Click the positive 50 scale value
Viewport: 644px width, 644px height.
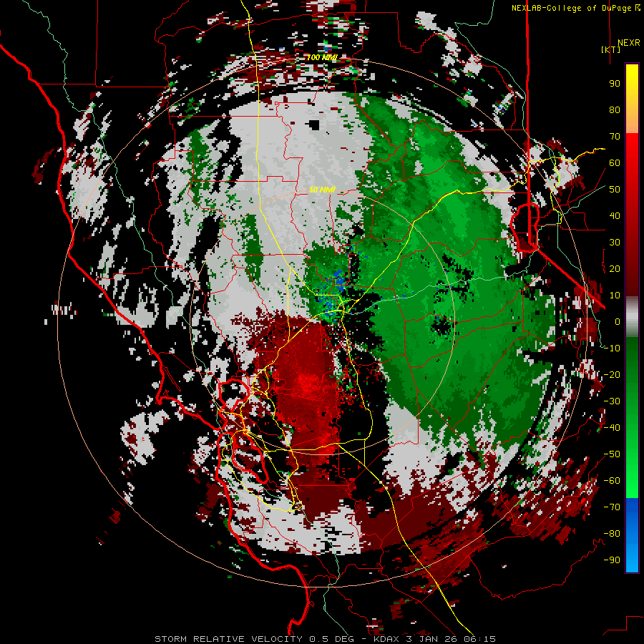(615, 190)
